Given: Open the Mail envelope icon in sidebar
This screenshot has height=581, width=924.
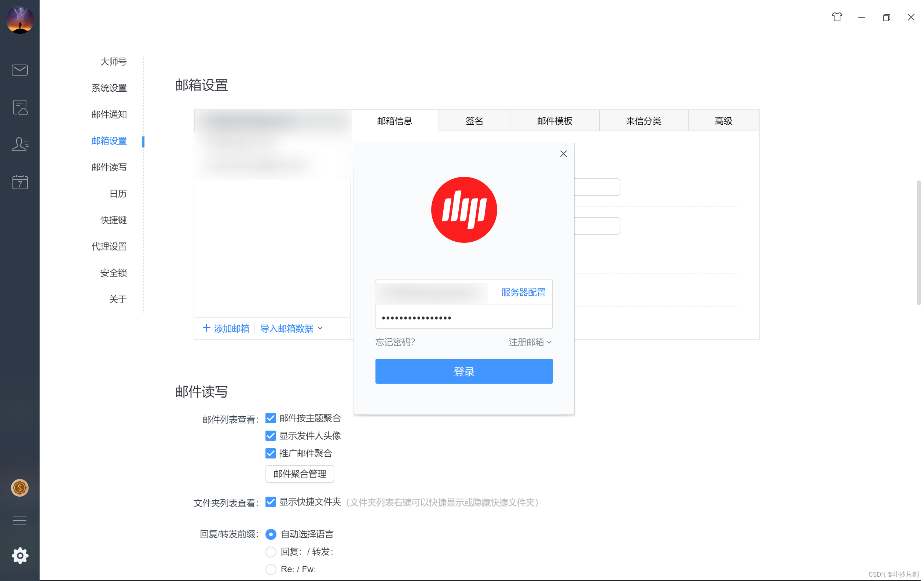Looking at the screenshot, I should coord(19,70).
